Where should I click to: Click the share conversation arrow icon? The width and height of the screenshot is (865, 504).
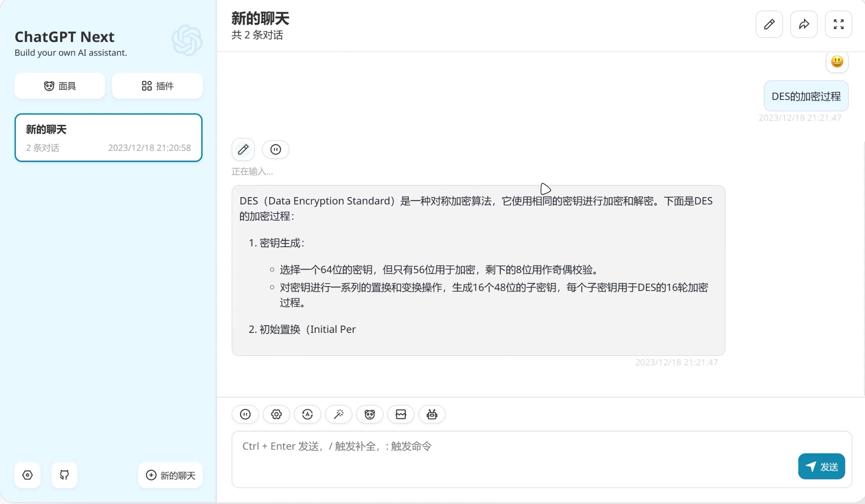click(804, 24)
